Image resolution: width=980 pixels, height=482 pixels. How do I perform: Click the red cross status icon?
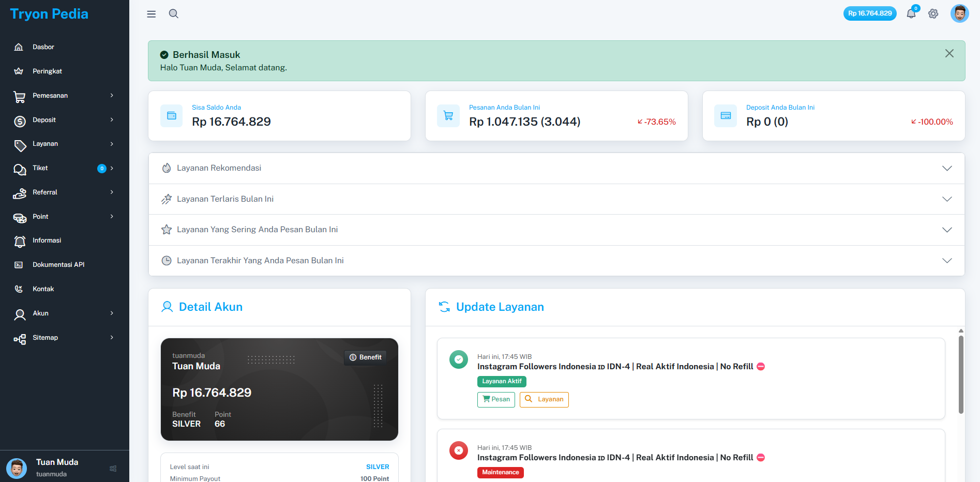coord(459,450)
